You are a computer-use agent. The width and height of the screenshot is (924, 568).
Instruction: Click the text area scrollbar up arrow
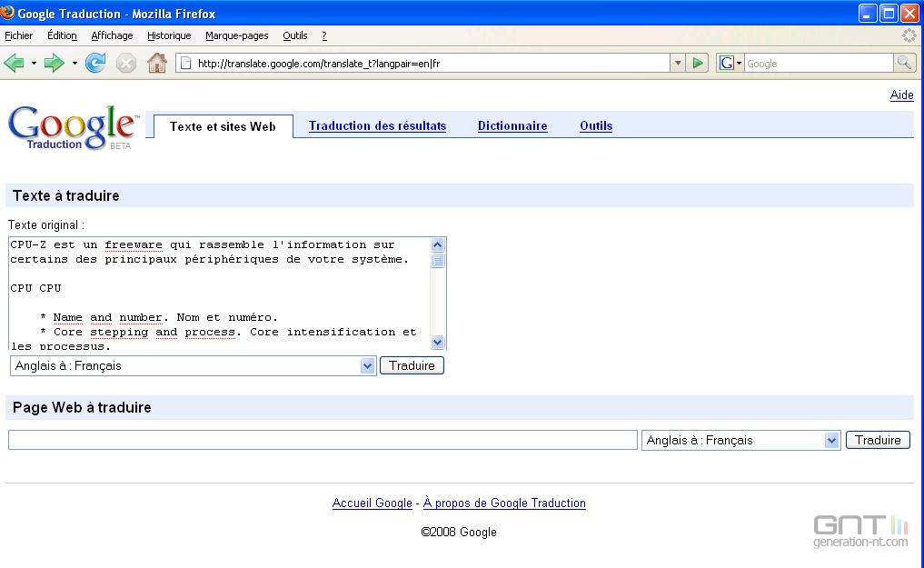point(437,244)
